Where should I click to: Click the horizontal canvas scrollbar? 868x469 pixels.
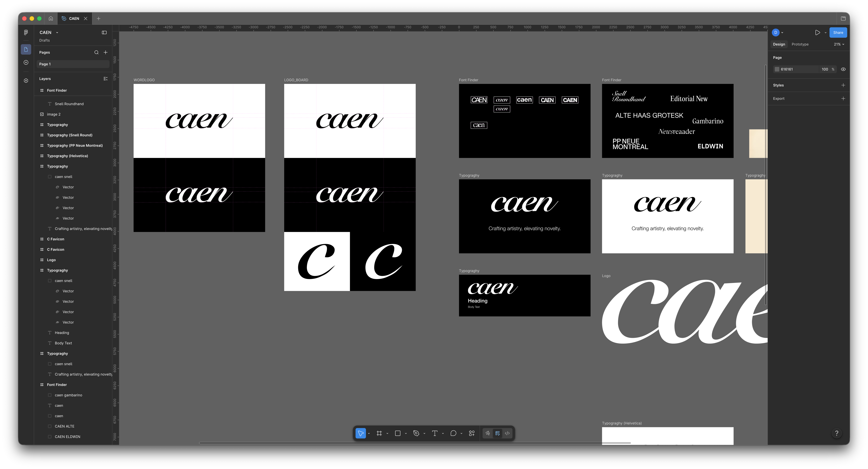[x=415, y=443]
